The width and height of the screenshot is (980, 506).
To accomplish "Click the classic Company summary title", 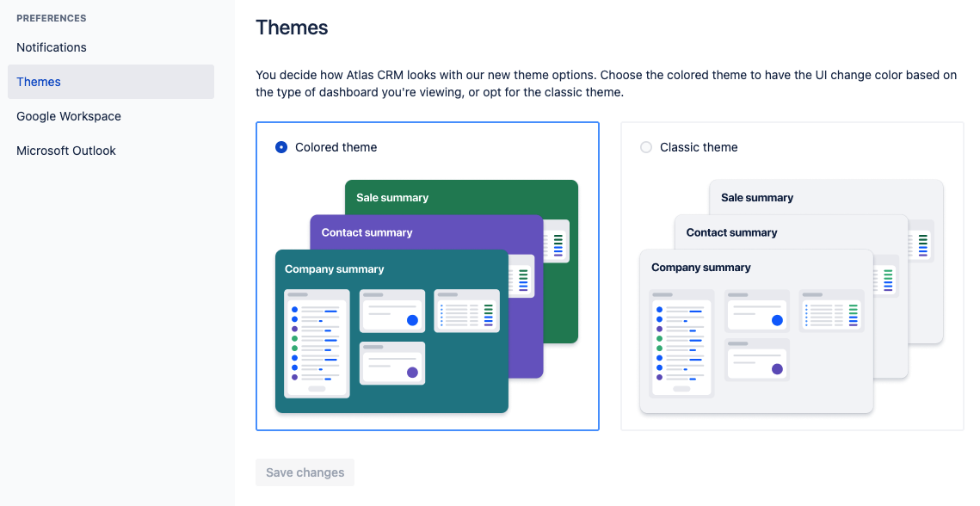I will click(x=700, y=268).
